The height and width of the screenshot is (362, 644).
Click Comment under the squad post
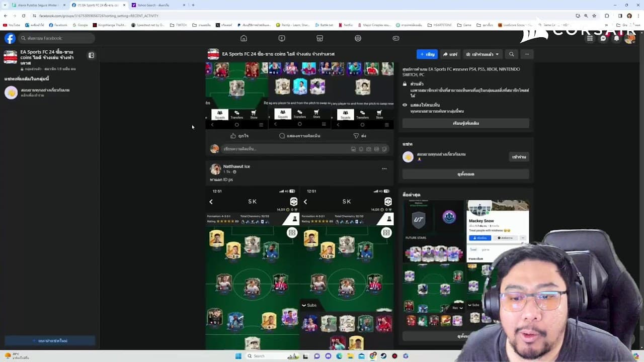point(300,136)
